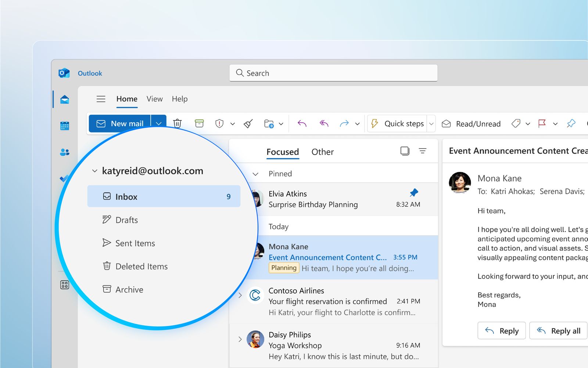Unpin Elvia Atkins' Surprise Birthday Planning email
Image resolution: width=588 pixels, height=368 pixels.
point(414,192)
